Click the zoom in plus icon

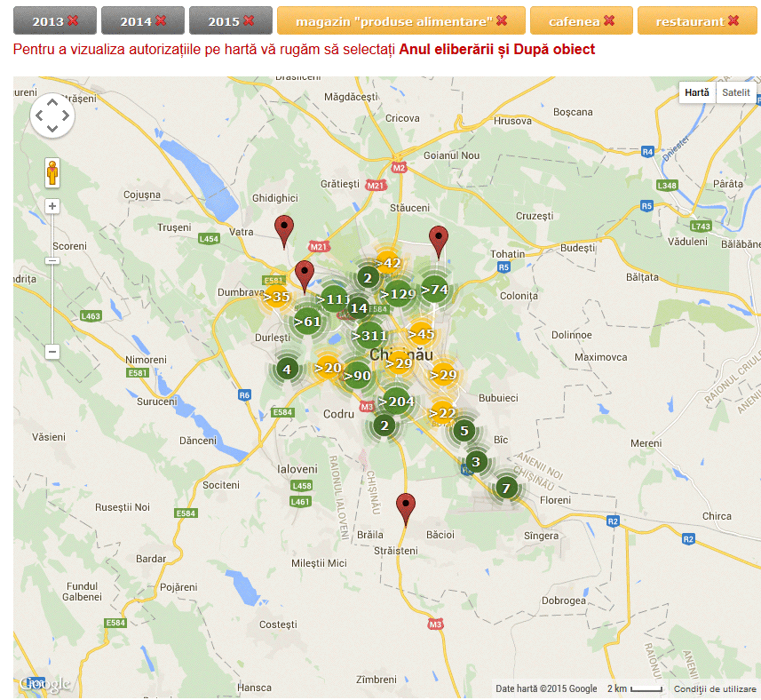tap(52, 206)
